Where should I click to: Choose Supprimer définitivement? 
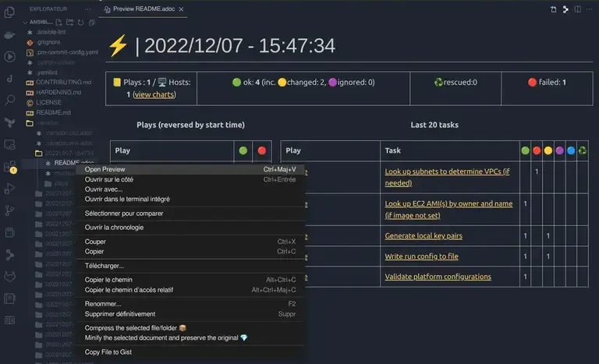tap(190, 314)
